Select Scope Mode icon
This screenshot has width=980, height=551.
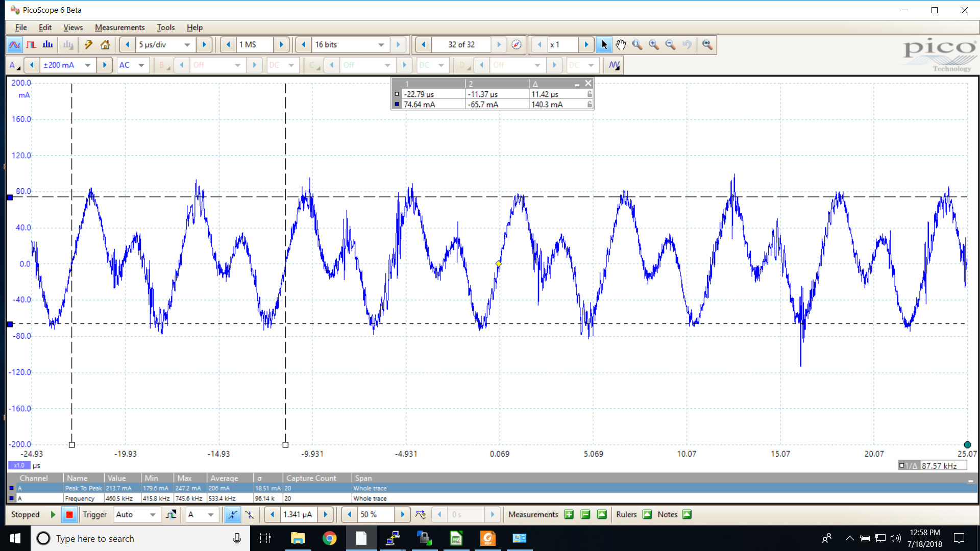pos(15,45)
